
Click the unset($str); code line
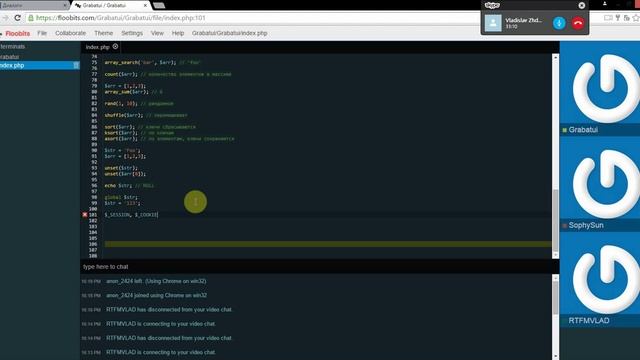pyautogui.click(x=121, y=168)
